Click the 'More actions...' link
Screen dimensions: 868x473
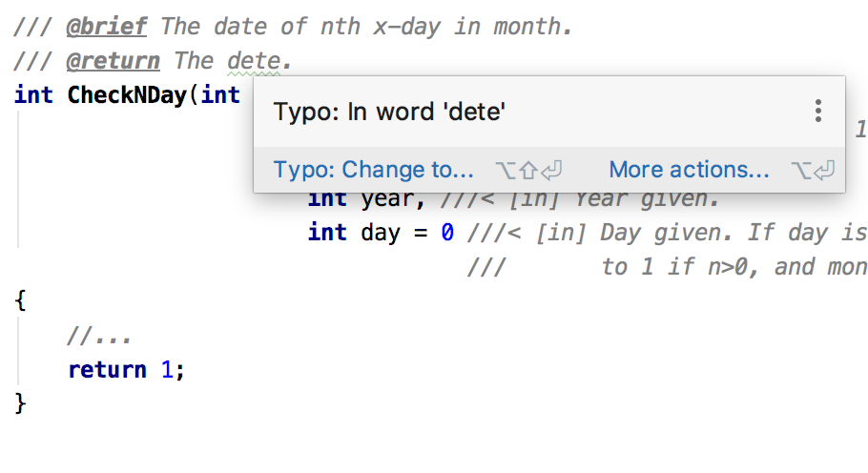(689, 170)
